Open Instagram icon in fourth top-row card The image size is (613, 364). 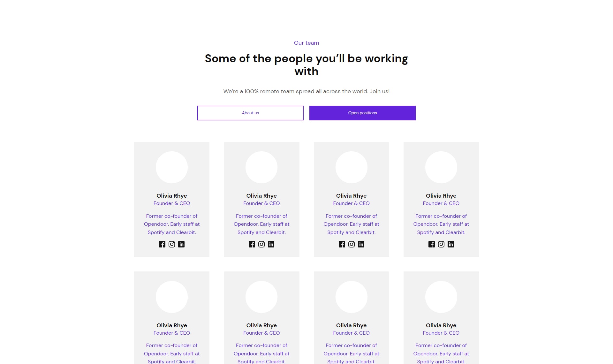[441, 244]
